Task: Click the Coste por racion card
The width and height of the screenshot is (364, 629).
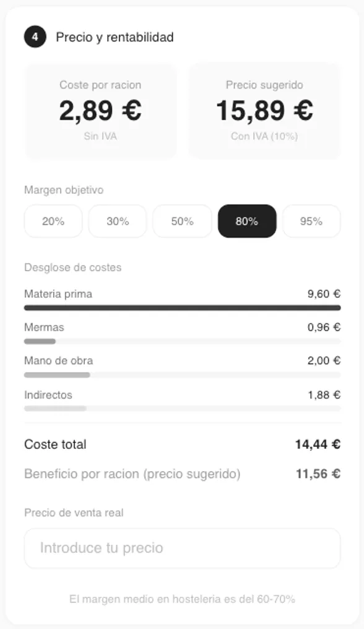Action: point(100,111)
